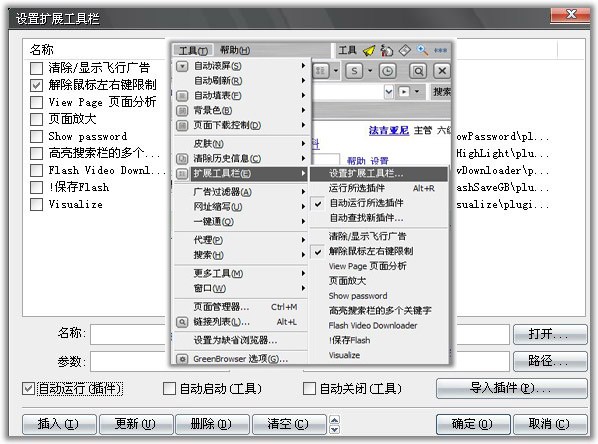Expand the 代理(P) submenu arrow

pos(303,240)
